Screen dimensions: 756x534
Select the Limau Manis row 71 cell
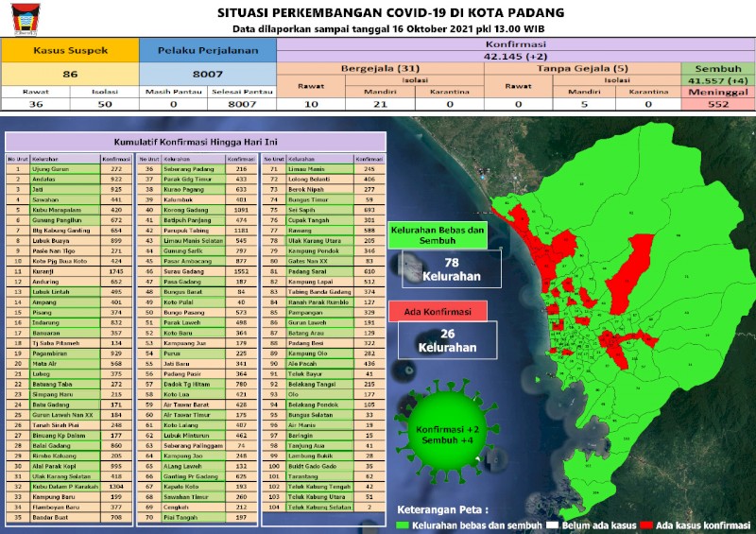[x=319, y=169]
